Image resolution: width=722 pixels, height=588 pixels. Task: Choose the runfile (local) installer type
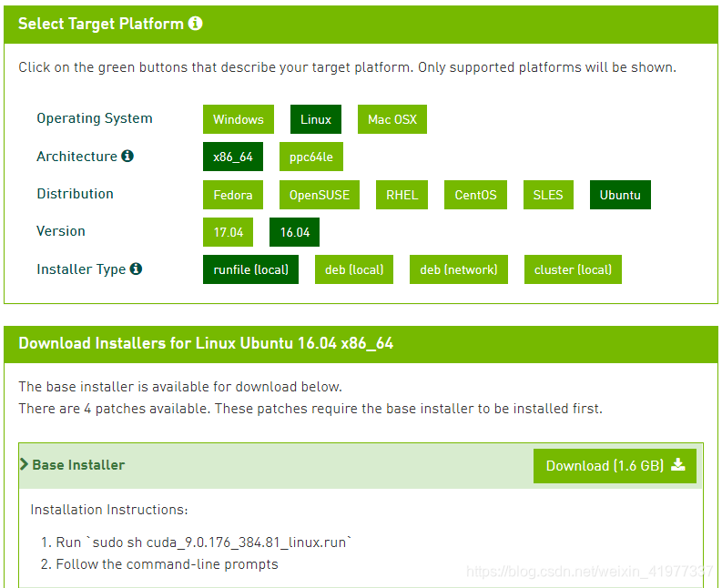251,269
